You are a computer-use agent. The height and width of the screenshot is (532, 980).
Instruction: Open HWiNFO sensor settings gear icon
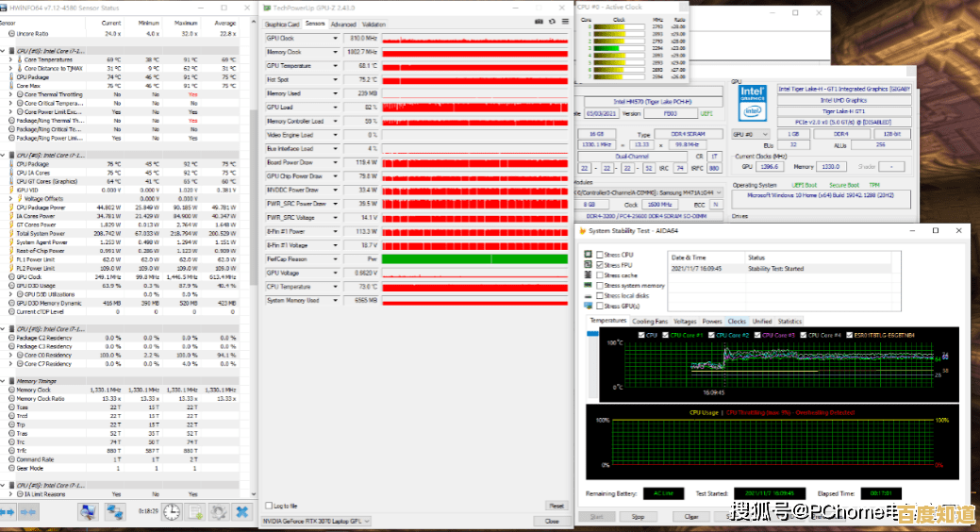click(218, 511)
